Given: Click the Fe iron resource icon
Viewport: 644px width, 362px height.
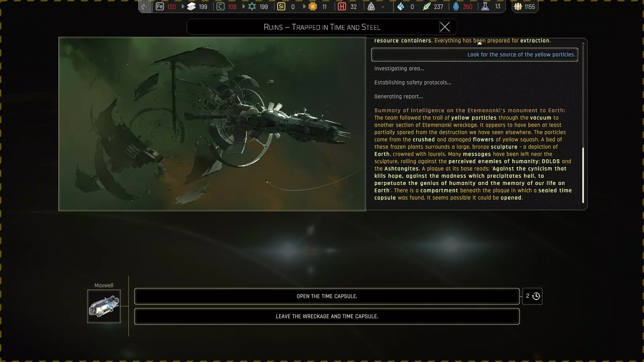Looking at the screenshot, I should click(x=160, y=6).
